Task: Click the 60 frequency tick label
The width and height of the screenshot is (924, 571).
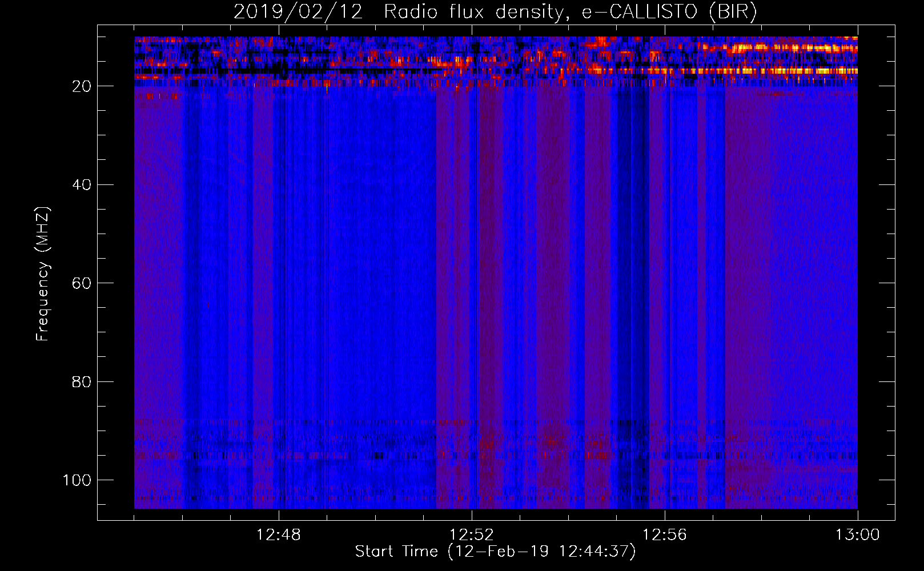Action: click(x=82, y=283)
